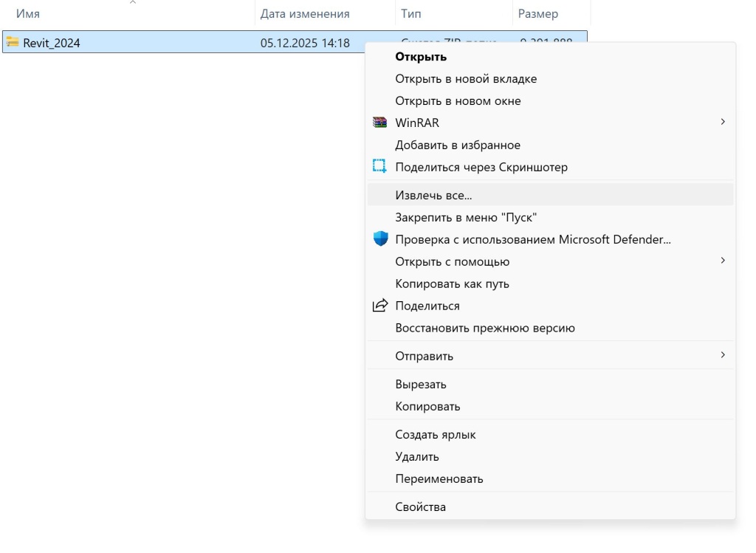Click the Поделиться arrow icon
Screen dimensions: 756x553
click(x=380, y=305)
